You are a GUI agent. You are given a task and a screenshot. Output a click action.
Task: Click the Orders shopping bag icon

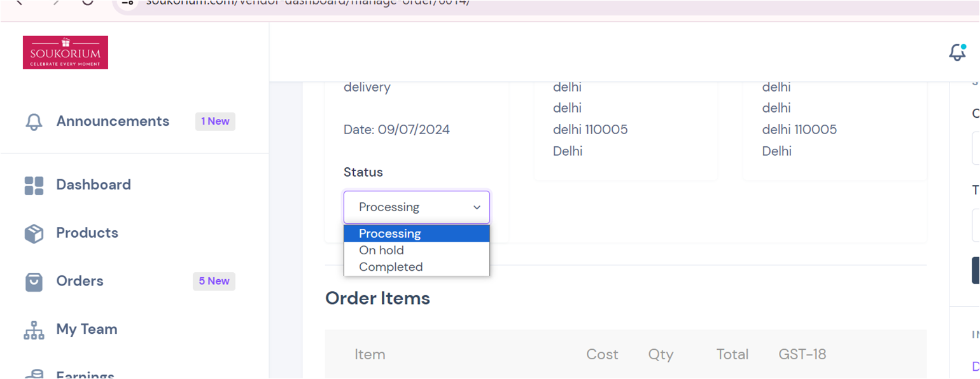click(34, 282)
